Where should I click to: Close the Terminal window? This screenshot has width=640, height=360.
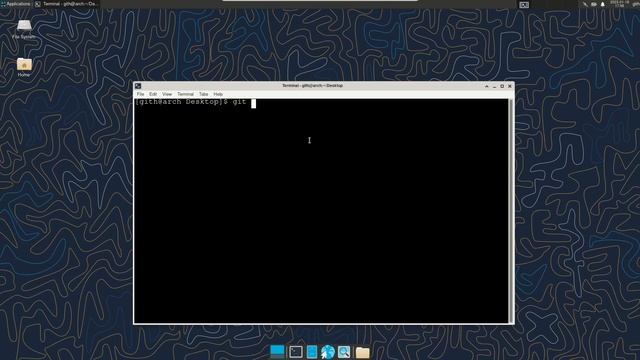(509, 86)
